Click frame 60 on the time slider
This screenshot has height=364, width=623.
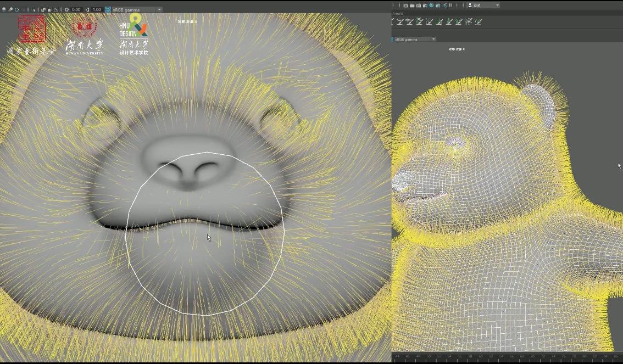pos(481,357)
